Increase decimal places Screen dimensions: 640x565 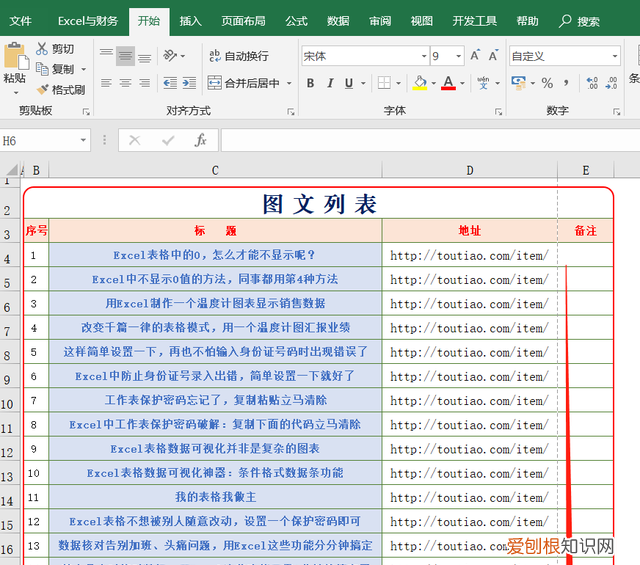[592, 83]
